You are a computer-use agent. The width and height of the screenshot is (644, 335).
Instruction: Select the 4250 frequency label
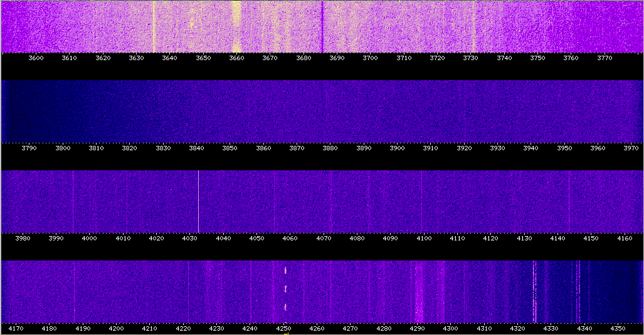point(283,329)
